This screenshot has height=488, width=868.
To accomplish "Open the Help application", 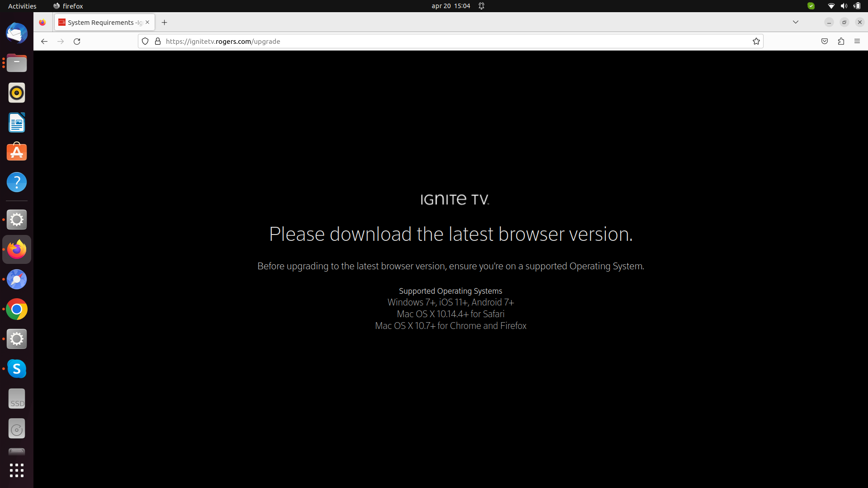I will pos(16,182).
